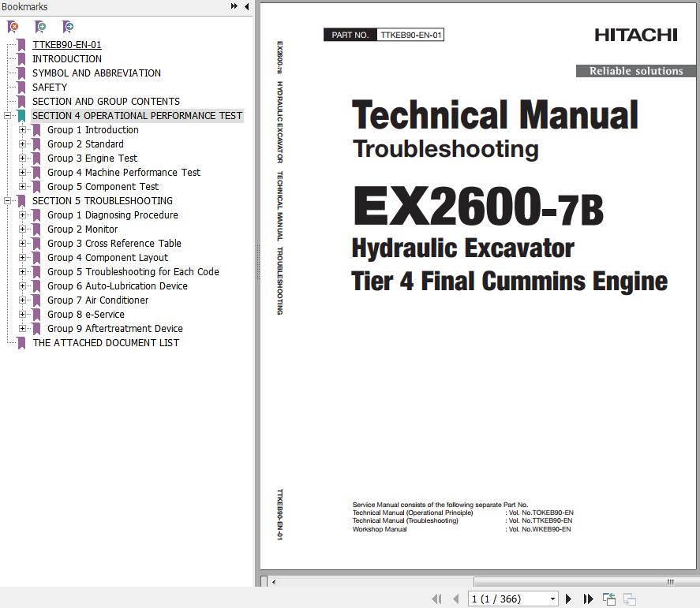
Task: Expand Group 2 Monitor
Action: 22,229
